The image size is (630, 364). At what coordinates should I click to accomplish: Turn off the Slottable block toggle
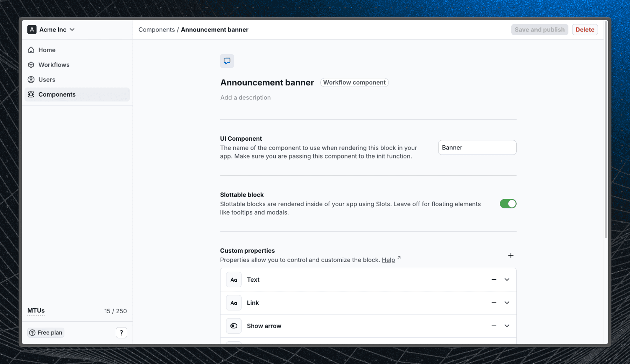tap(508, 204)
